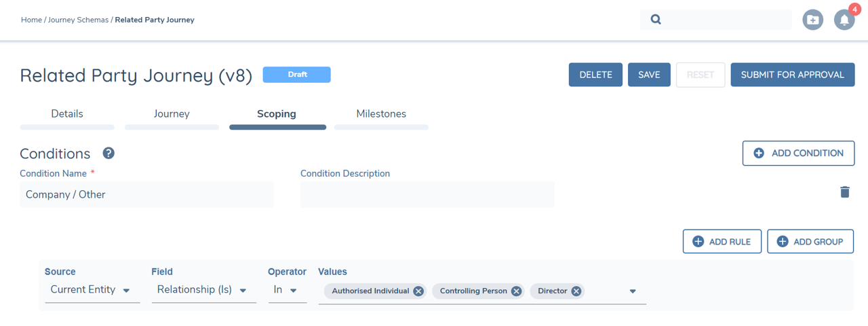Expand the Values dropdown arrow
This screenshot has width=868, height=326.
click(x=633, y=291)
